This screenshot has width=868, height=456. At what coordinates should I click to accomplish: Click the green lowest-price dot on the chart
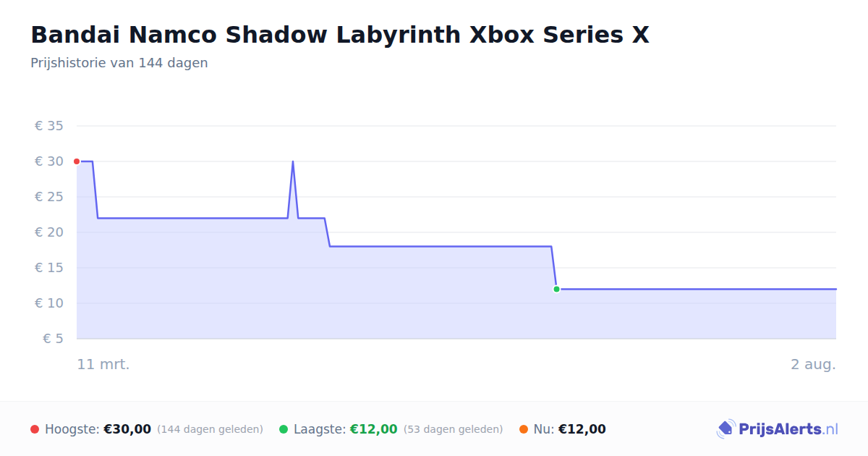pyautogui.click(x=556, y=289)
